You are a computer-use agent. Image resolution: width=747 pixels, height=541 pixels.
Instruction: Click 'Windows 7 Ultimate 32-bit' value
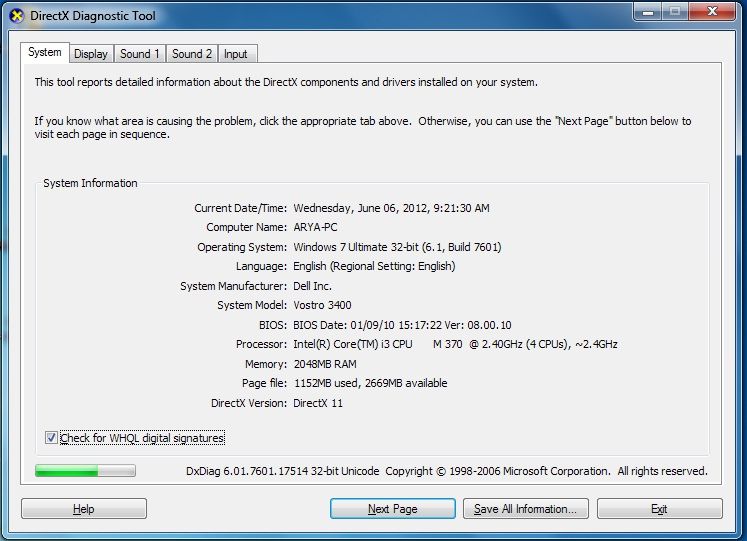click(397, 247)
